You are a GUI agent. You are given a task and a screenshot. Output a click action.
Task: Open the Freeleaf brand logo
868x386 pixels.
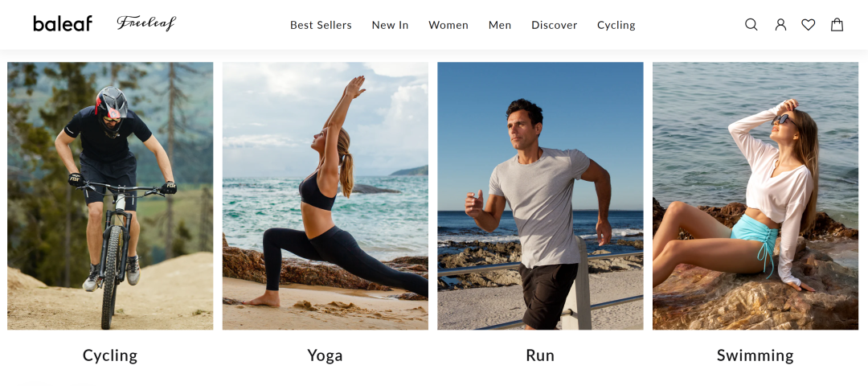pos(146,23)
